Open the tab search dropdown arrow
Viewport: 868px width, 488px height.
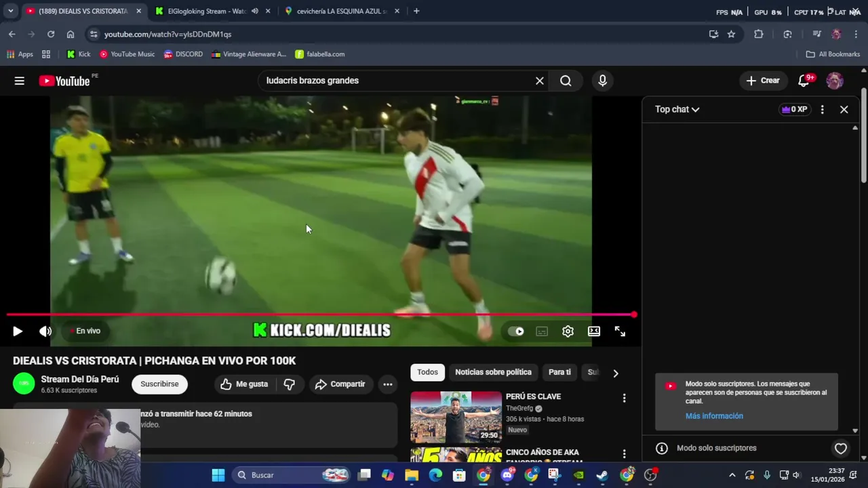point(10,11)
